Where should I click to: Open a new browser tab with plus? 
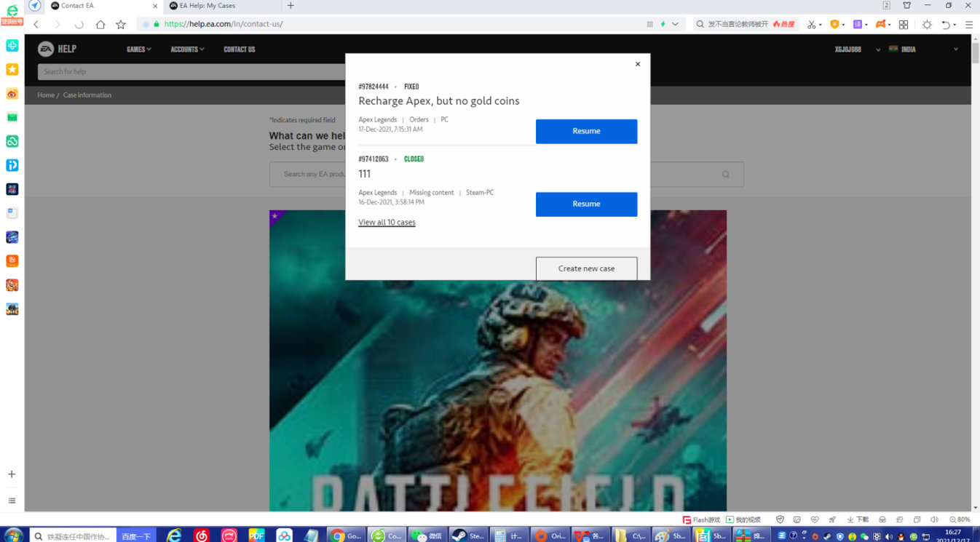click(x=291, y=6)
